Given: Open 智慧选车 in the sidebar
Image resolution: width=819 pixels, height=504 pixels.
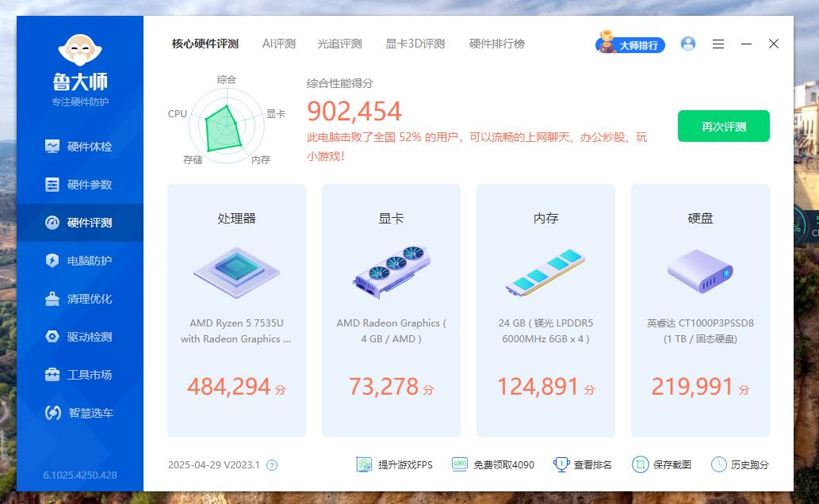Looking at the screenshot, I should point(80,413).
